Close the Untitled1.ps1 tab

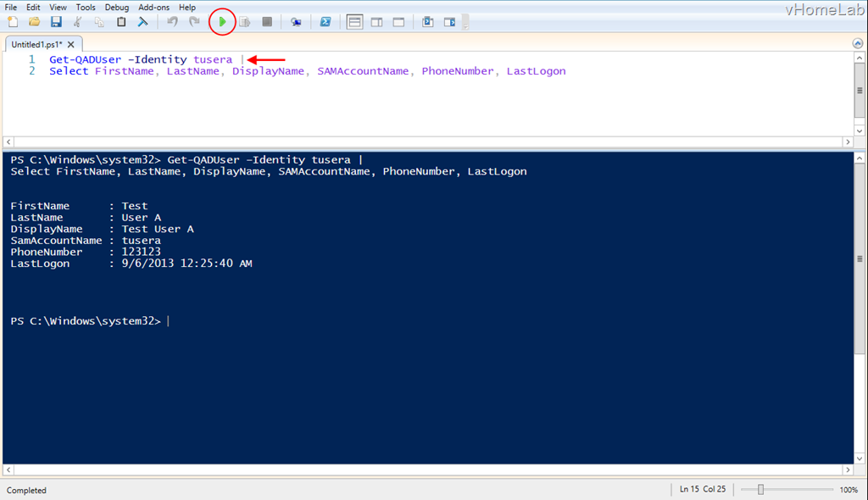point(71,44)
